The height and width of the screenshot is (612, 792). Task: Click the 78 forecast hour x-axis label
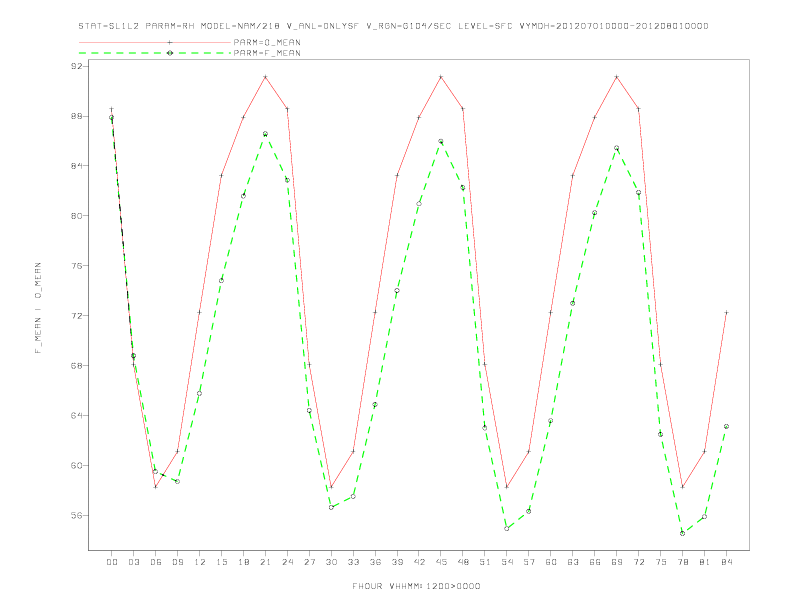coord(682,562)
